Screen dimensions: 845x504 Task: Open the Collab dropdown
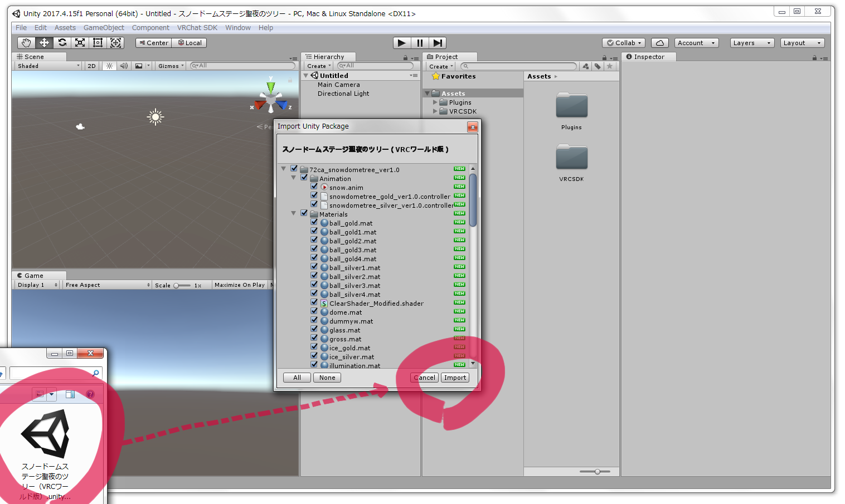[624, 43]
